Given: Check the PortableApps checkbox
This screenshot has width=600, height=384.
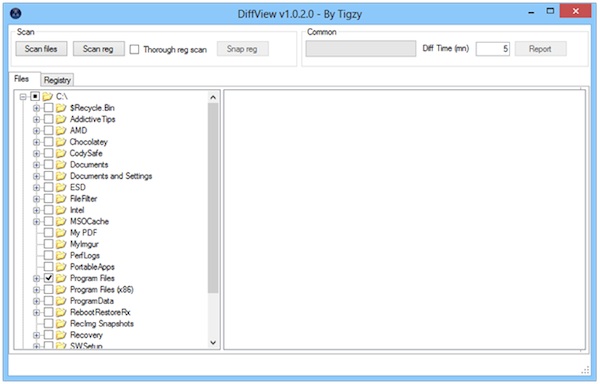Looking at the screenshot, I should (x=49, y=267).
